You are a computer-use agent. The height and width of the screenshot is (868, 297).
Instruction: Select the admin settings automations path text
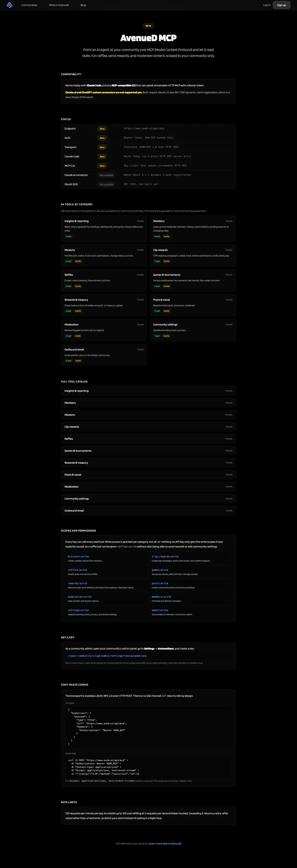pyautogui.click(x=107, y=656)
